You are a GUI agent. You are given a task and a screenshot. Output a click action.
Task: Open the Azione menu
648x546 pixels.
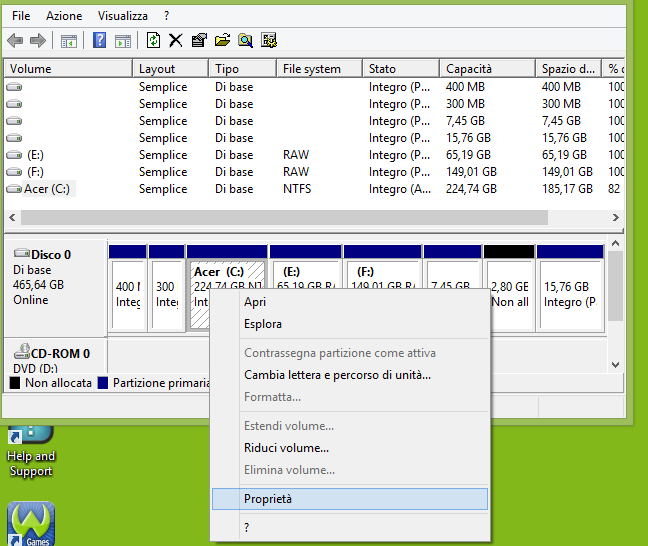point(64,16)
